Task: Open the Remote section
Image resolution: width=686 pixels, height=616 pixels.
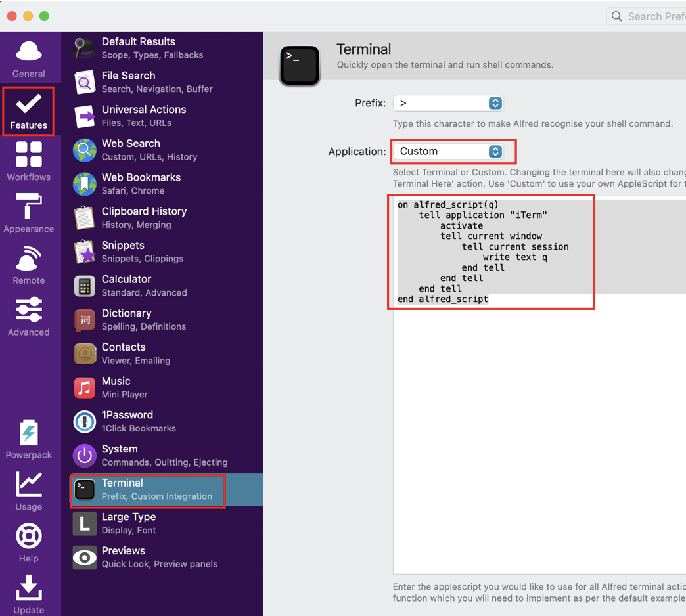Action: coord(28,265)
